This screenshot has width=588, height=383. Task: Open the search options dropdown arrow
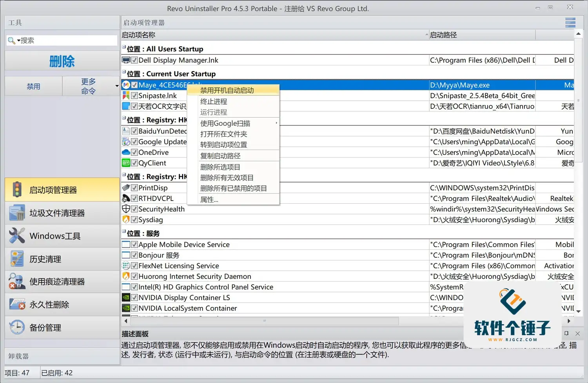pos(18,40)
